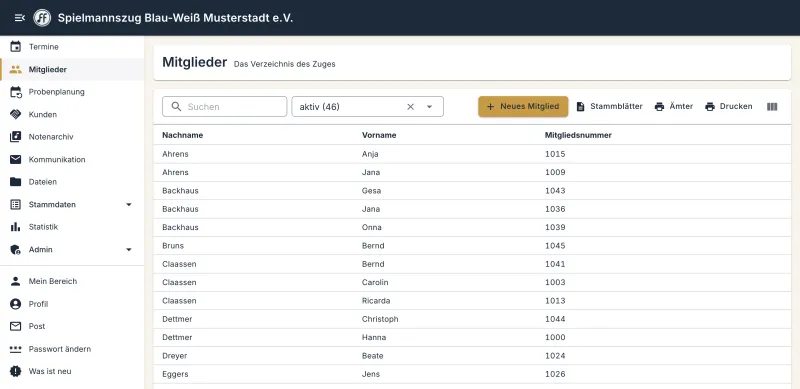Collapse the sidebar with the menu icon
This screenshot has width=800, height=389.
(19, 18)
